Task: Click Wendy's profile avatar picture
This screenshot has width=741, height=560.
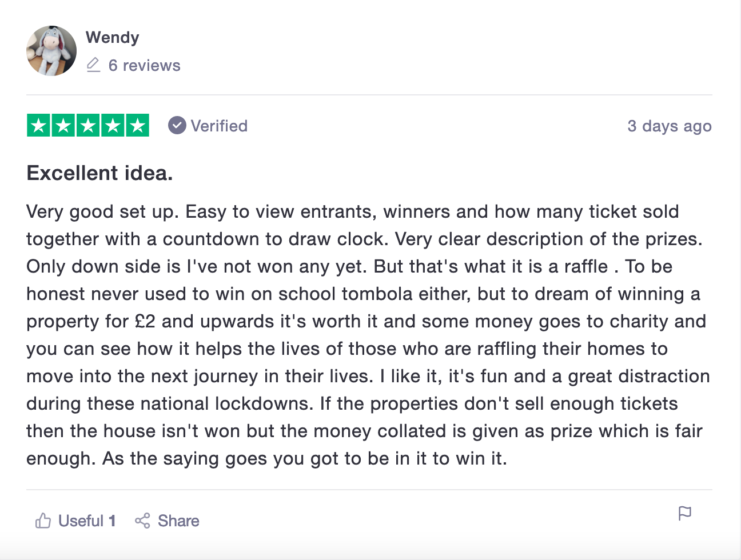Action: [51, 51]
